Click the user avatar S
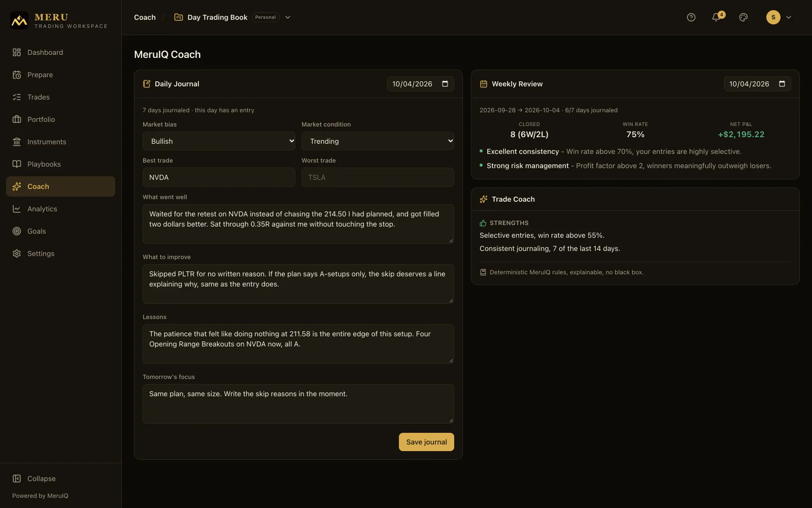 (773, 17)
